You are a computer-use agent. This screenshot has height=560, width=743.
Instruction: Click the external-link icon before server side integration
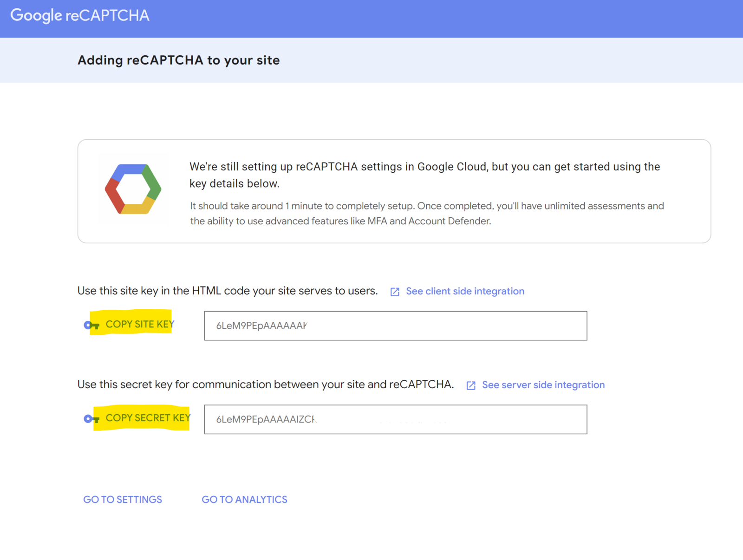click(x=471, y=385)
